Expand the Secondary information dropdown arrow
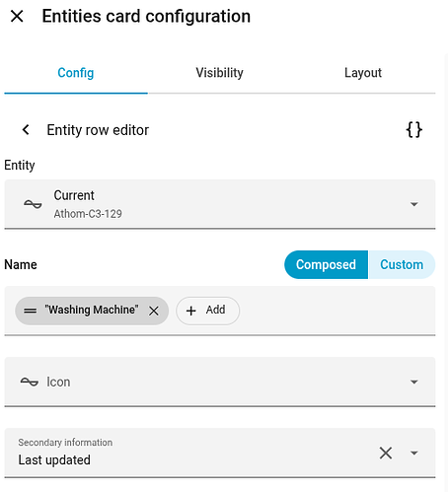The height and width of the screenshot is (492, 448). pyautogui.click(x=414, y=453)
